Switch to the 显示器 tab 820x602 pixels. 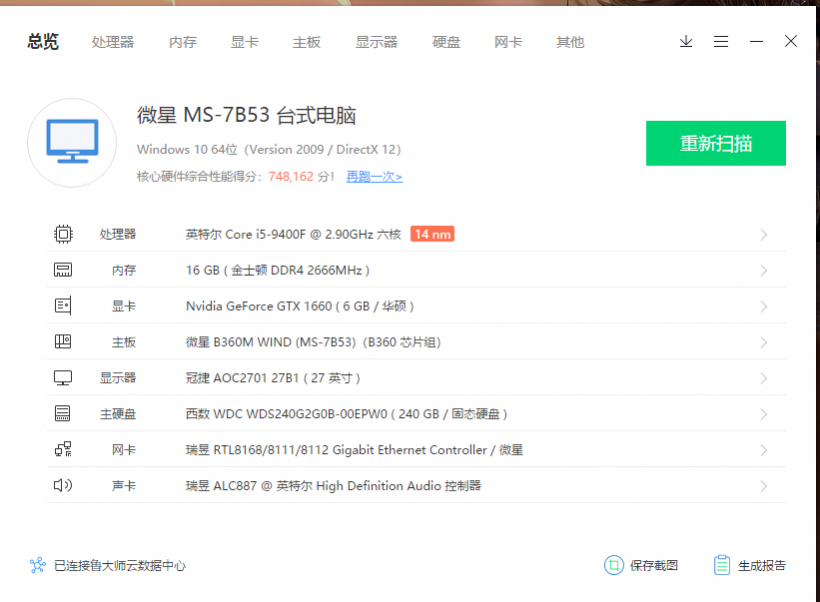(377, 42)
